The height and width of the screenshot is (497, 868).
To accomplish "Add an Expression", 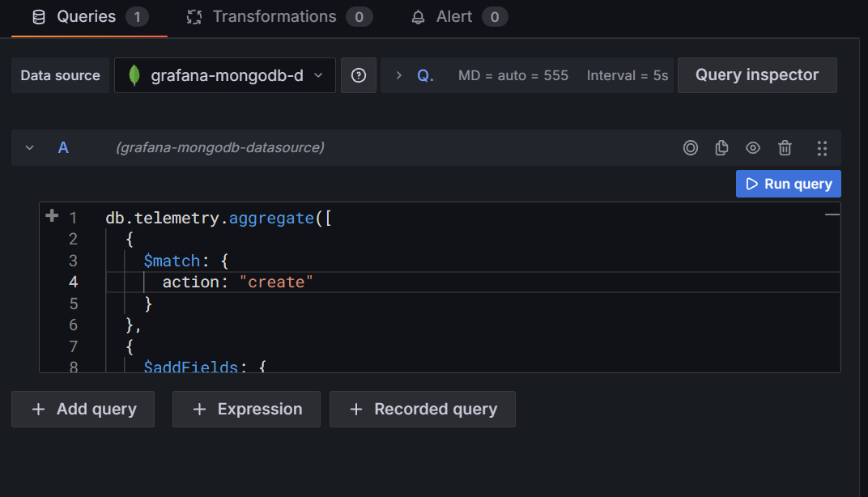I will tap(246, 409).
